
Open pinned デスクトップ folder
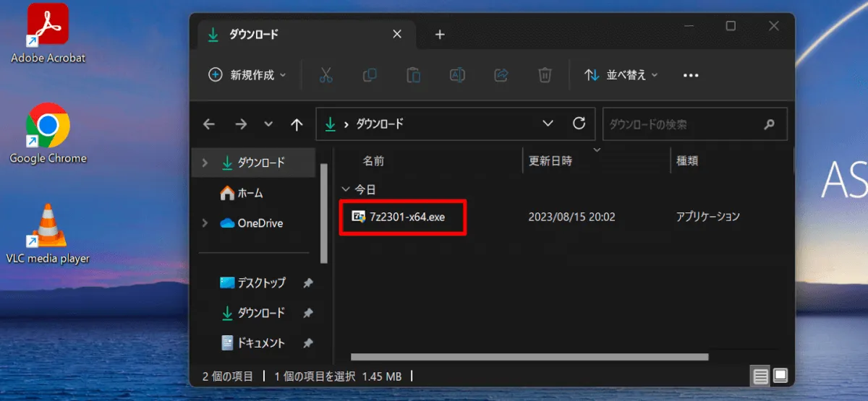point(253,283)
